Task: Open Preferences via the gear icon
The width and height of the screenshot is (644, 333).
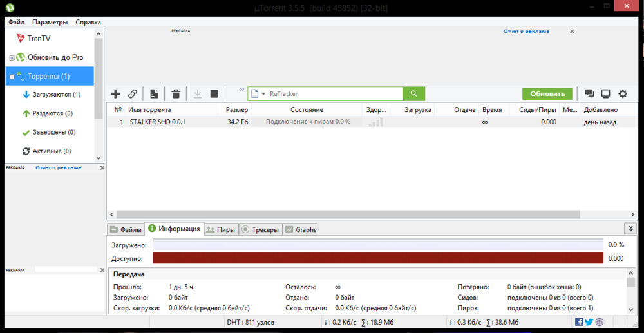Action: [x=623, y=94]
